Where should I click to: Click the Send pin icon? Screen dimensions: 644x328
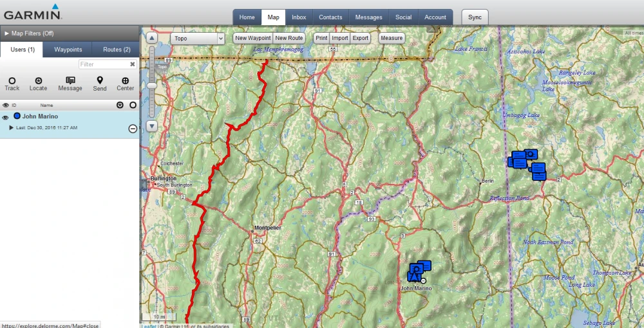coord(100,80)
